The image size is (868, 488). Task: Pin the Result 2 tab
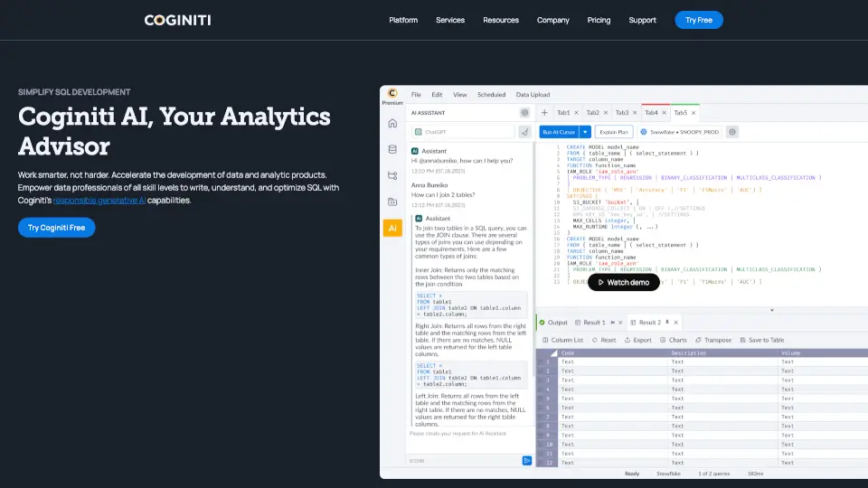point(666,323)
